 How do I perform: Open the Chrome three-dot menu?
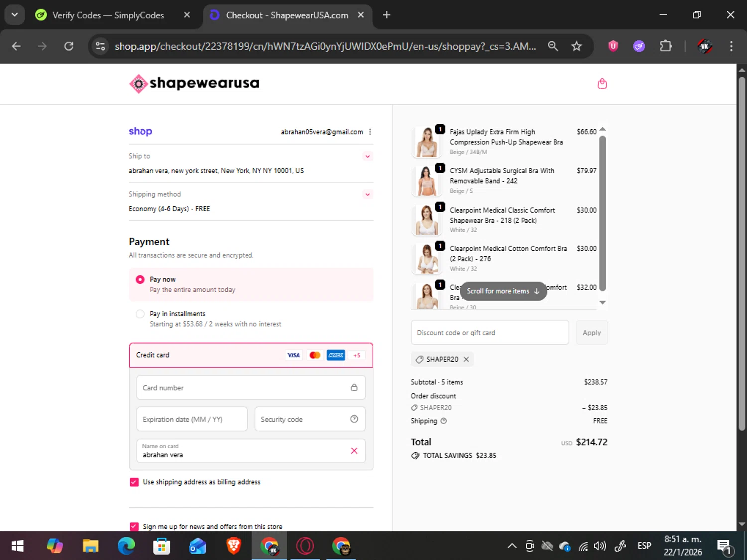pyautogui.click(x=731, y=46)
